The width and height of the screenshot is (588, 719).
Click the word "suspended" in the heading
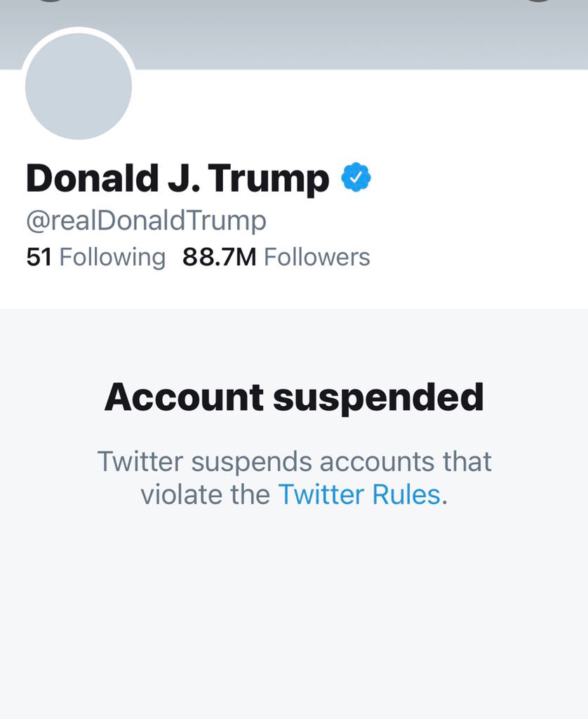tap(378, 397)
